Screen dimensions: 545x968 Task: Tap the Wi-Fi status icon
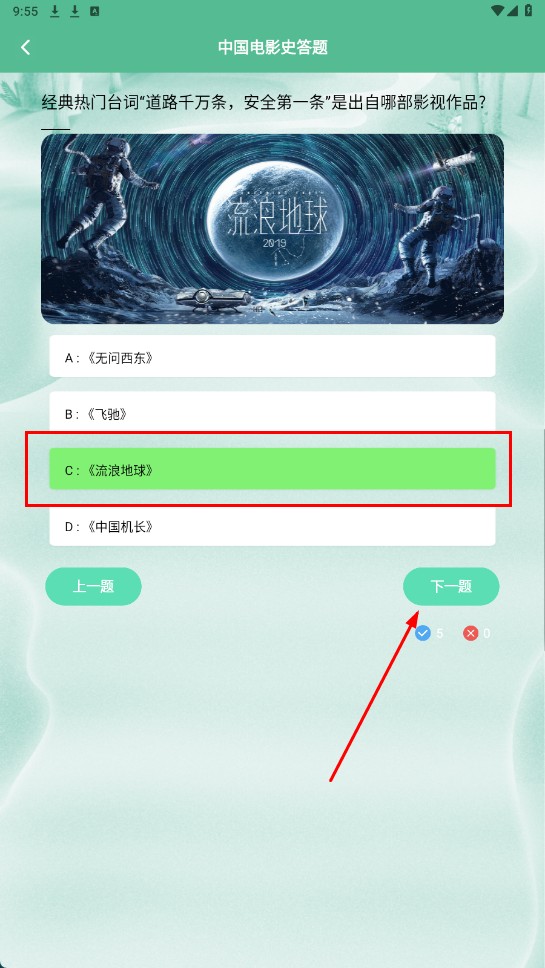click(x=497, y=10)
